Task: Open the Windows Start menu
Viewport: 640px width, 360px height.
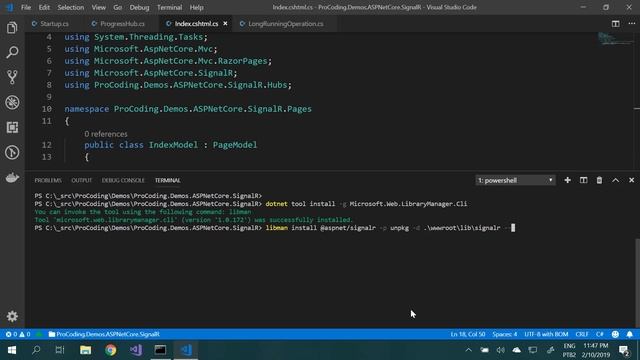Action: (12, 350)
